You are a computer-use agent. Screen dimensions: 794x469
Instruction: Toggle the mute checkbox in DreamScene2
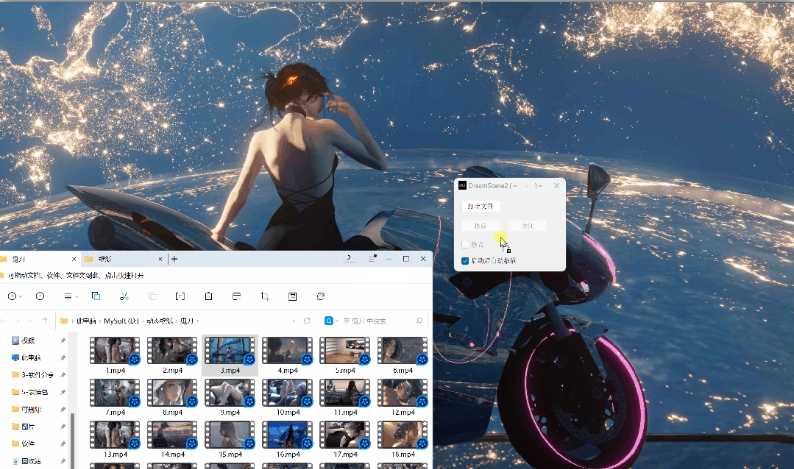point(465,245)
